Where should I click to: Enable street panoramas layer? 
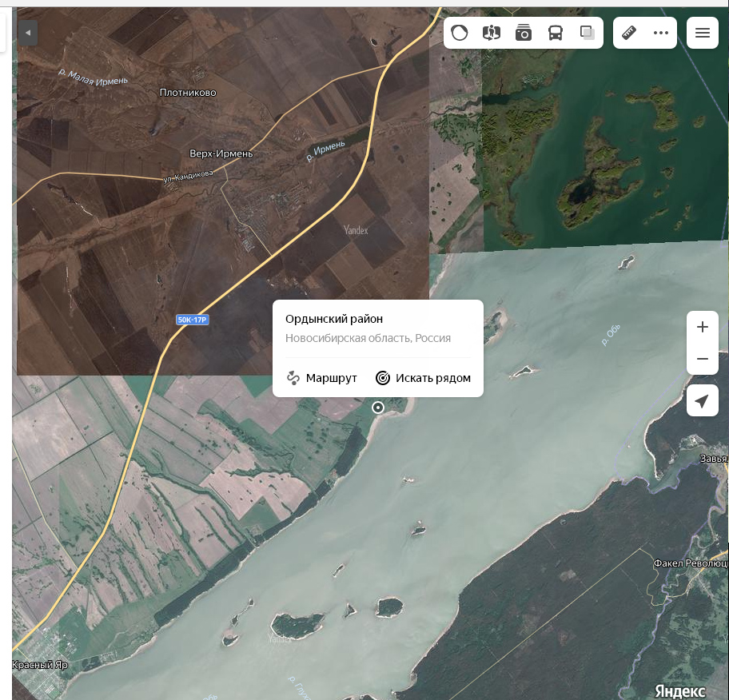click(x=492, y=33)
